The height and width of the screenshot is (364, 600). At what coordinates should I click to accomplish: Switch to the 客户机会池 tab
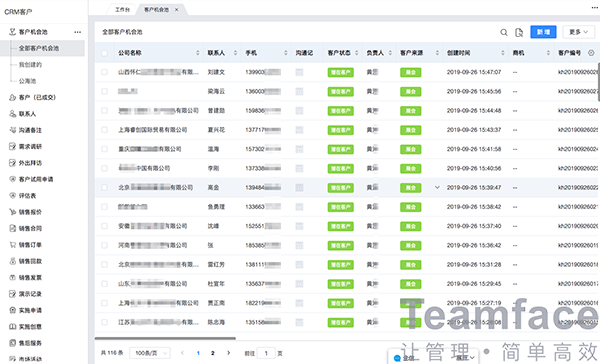tap(156, 10)
